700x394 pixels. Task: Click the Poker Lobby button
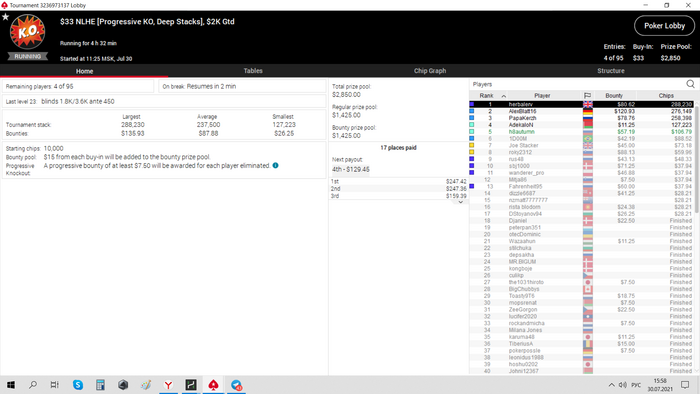pyautogui.click(x=664, y=26)
